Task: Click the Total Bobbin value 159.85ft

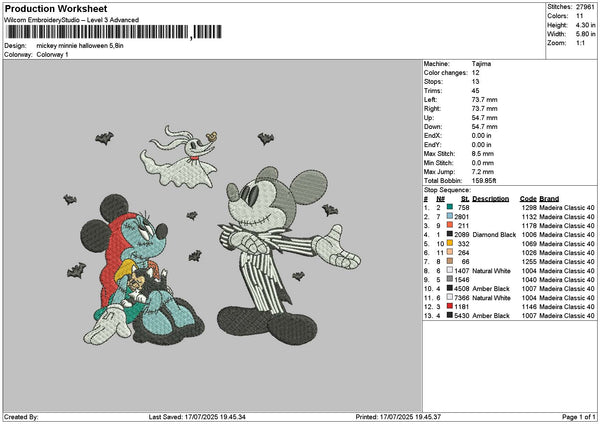Action: point(484,181)
